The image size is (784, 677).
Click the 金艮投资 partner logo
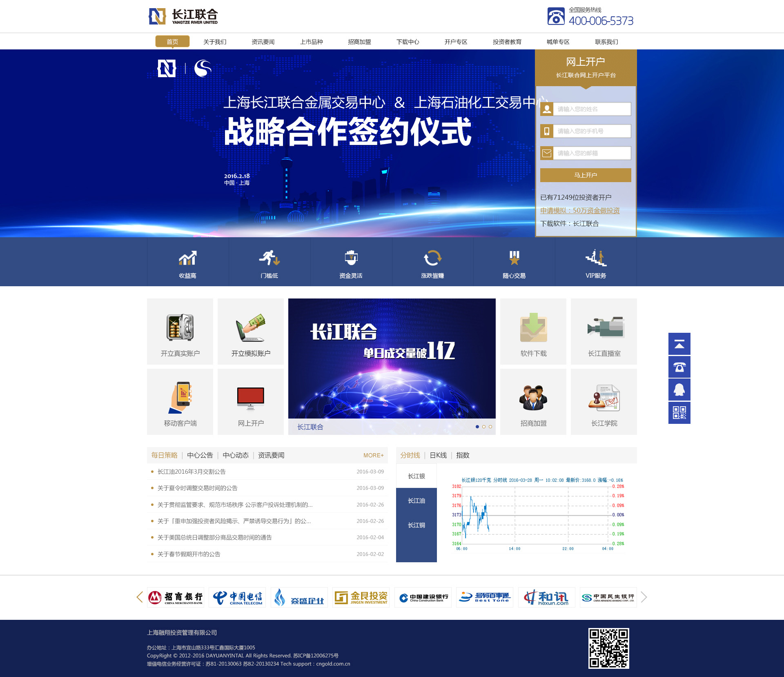[x=361, y=597]
